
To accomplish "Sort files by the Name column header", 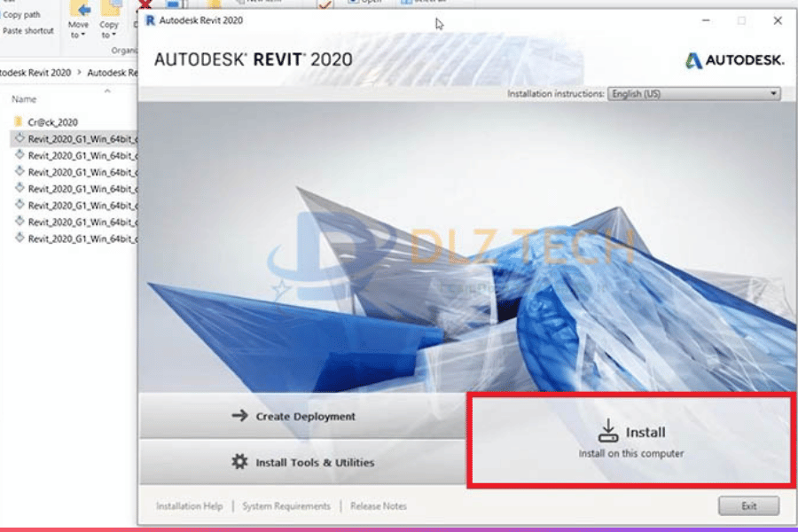I will (x=25, y=99).
